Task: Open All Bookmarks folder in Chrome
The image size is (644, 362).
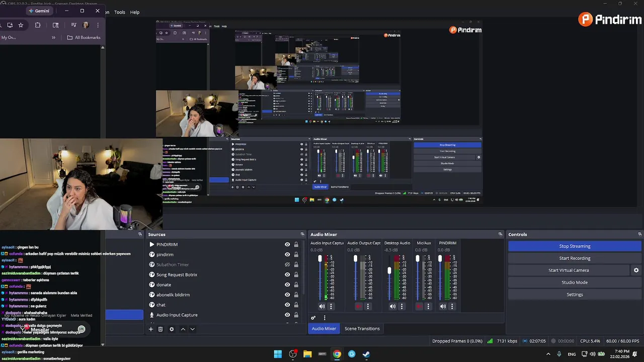Action: 84,37
